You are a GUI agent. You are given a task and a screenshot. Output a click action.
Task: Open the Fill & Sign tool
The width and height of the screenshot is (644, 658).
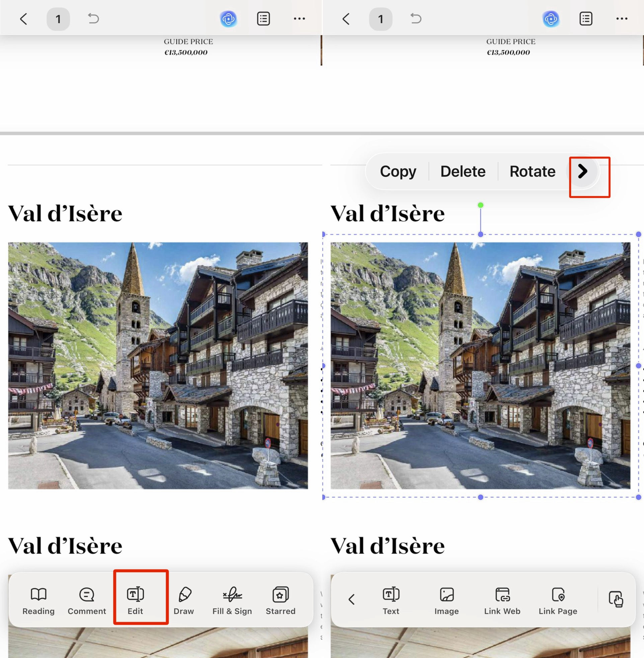point(232,601)
